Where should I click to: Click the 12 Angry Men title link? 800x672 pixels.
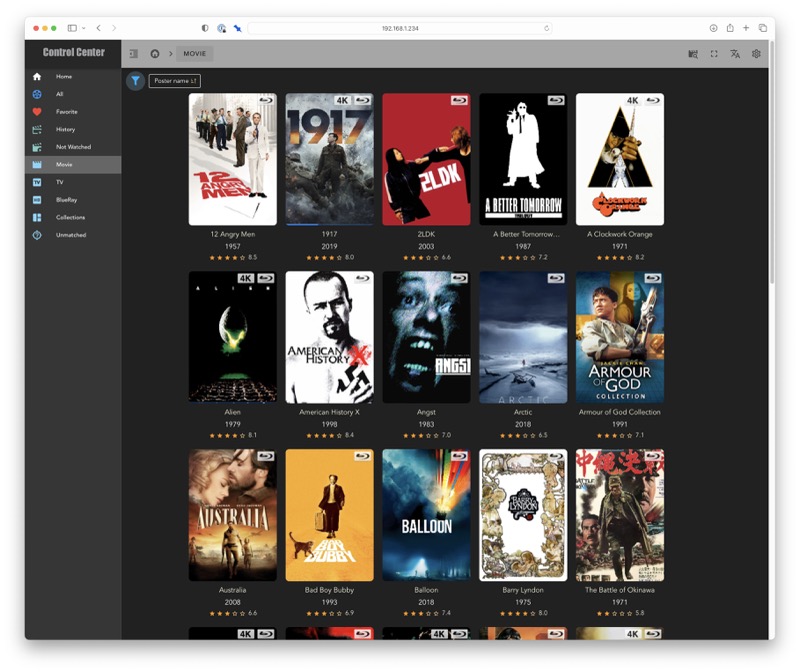(233, 234)
